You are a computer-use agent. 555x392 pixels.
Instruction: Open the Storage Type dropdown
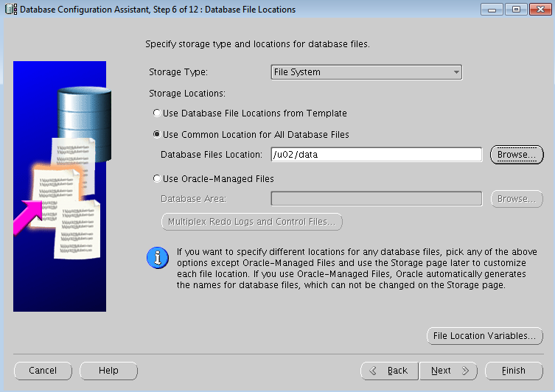pyautogui.click(x=366, y=72)
